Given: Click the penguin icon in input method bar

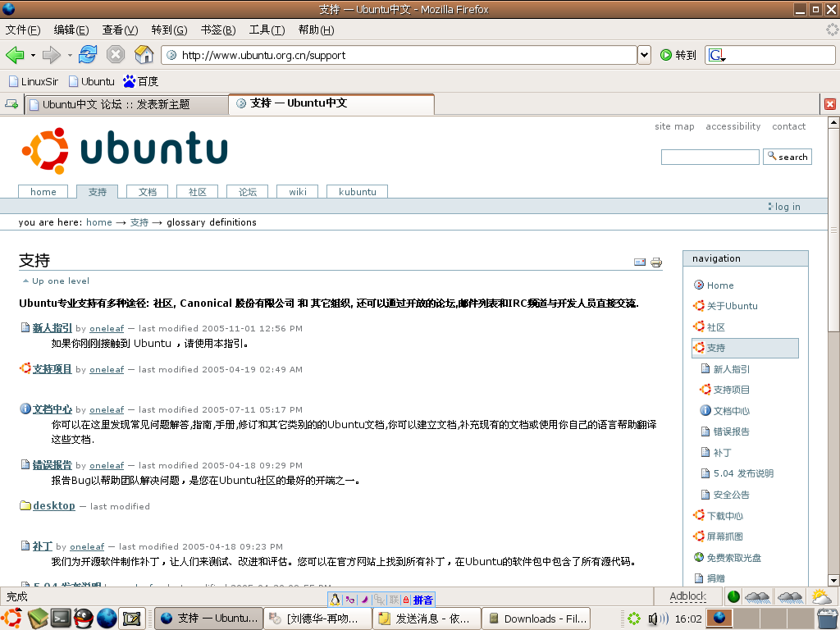Looking at the screenshot, I should (x=335, y=600).
